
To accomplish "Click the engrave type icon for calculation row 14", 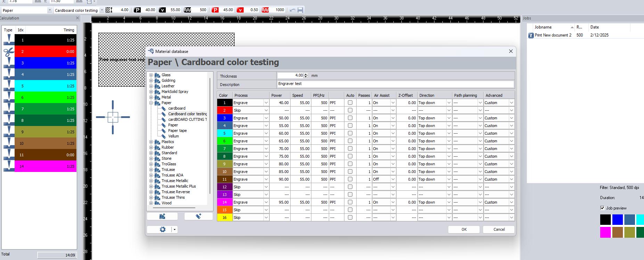I will (x=9, y=166).
